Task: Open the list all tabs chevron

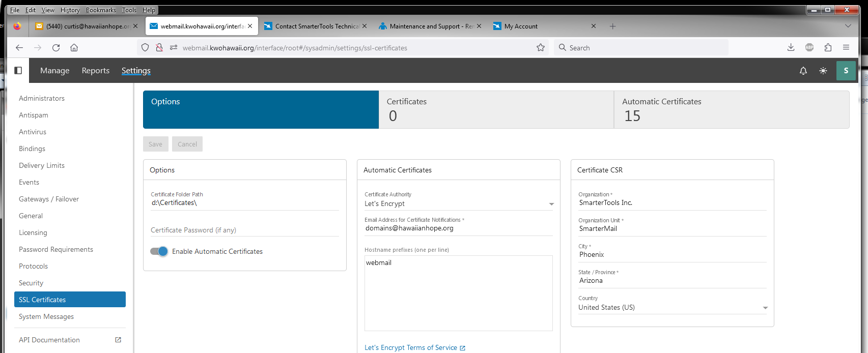Action: click(848, 26)
